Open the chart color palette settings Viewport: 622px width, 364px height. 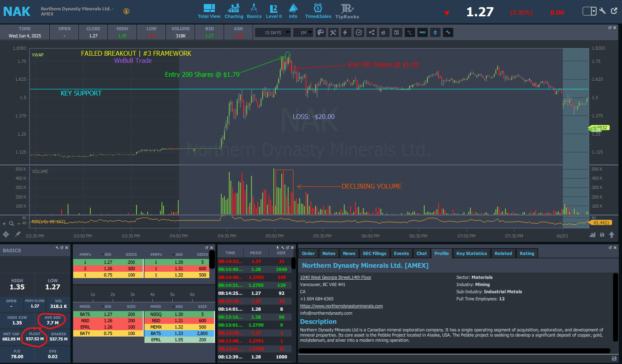coord(320,33)
